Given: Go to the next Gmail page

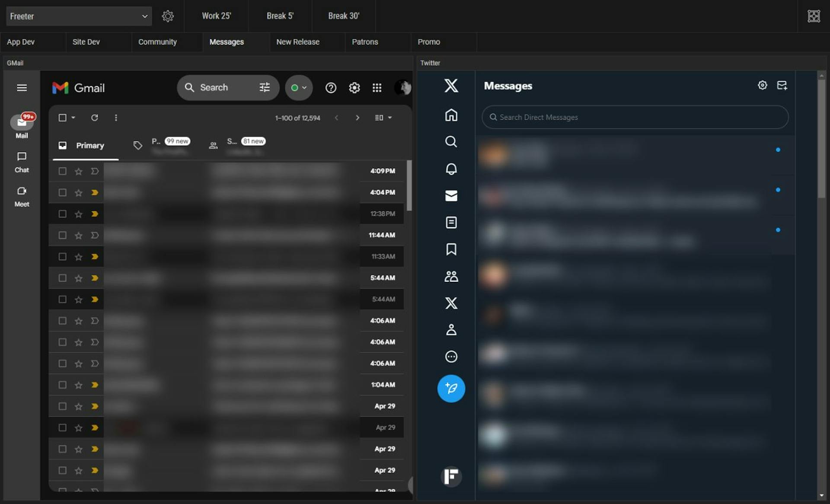Looking at the screenshot, I should (x=358, y=117).
